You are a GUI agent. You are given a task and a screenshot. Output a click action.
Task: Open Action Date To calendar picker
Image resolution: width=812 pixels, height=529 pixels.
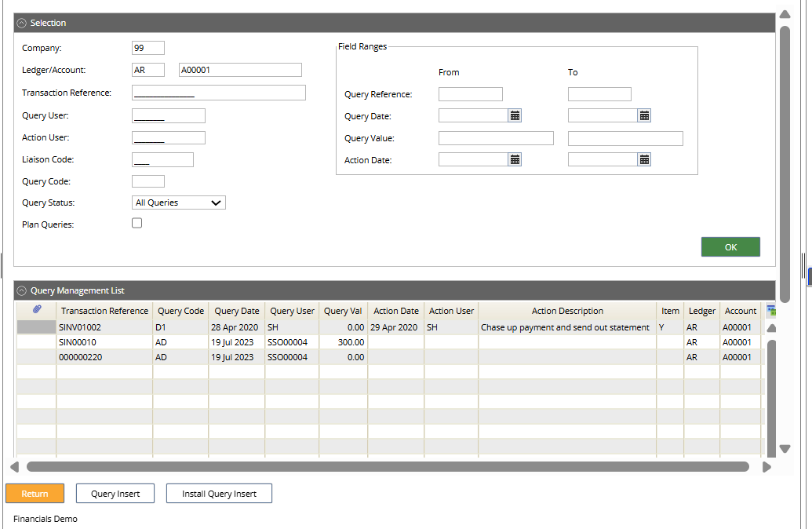pyautogui.click(x=644, y=159)
